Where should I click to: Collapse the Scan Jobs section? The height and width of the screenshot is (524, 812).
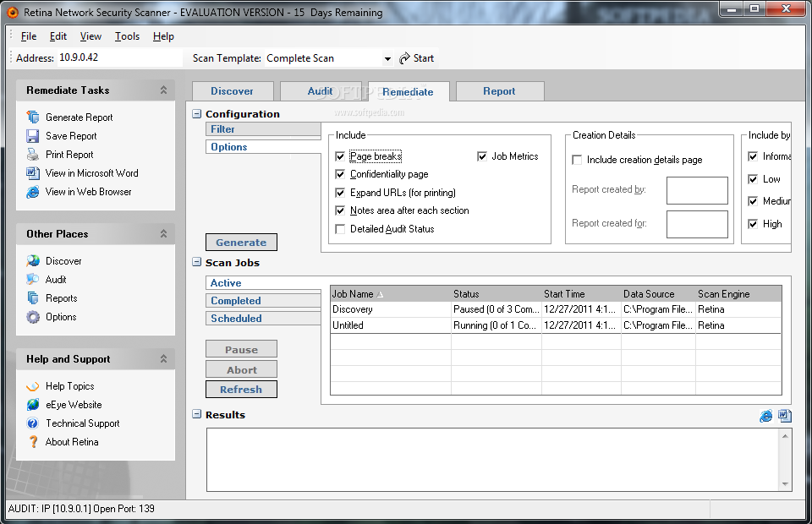[197, 262]
